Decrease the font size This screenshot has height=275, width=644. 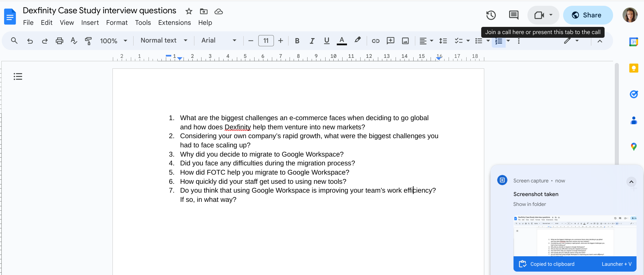click(251, 41)
